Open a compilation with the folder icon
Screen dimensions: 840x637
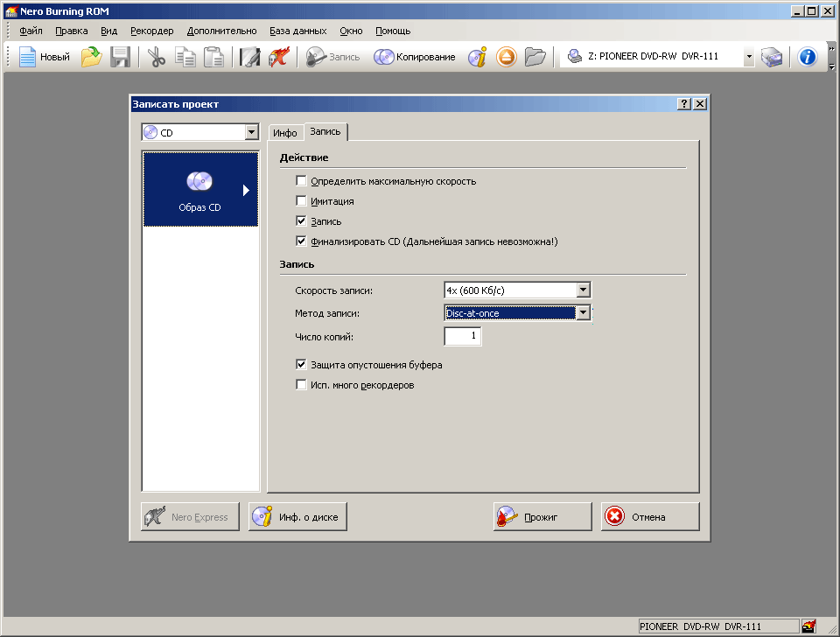click(92, 57)
